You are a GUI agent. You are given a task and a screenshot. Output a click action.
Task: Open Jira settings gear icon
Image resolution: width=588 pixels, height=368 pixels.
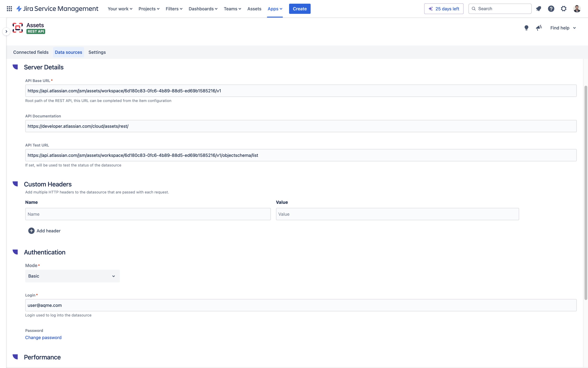[564, 9]
